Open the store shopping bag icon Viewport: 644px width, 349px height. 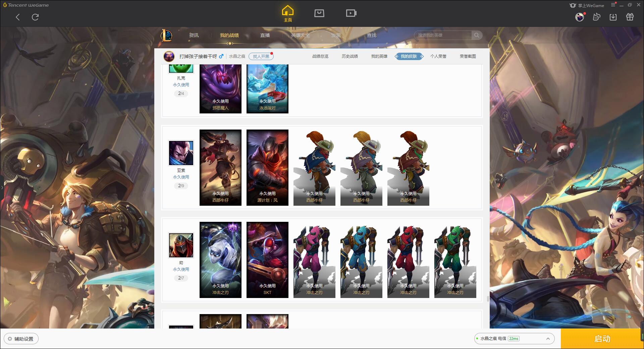point(319,13)
